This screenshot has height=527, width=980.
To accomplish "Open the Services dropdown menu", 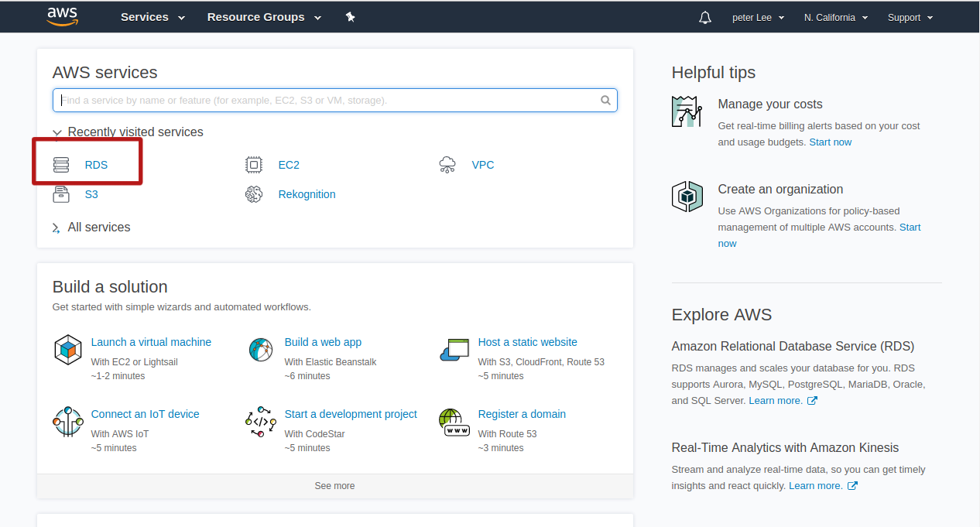I will pyautogui.click(x=152, y=17).
